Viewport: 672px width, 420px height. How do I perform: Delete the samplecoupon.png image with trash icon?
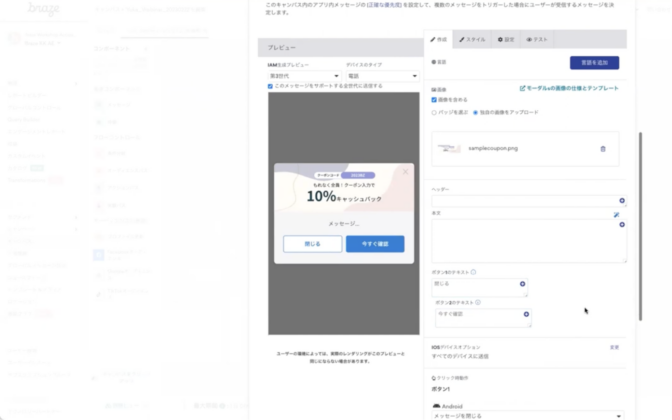602,148
